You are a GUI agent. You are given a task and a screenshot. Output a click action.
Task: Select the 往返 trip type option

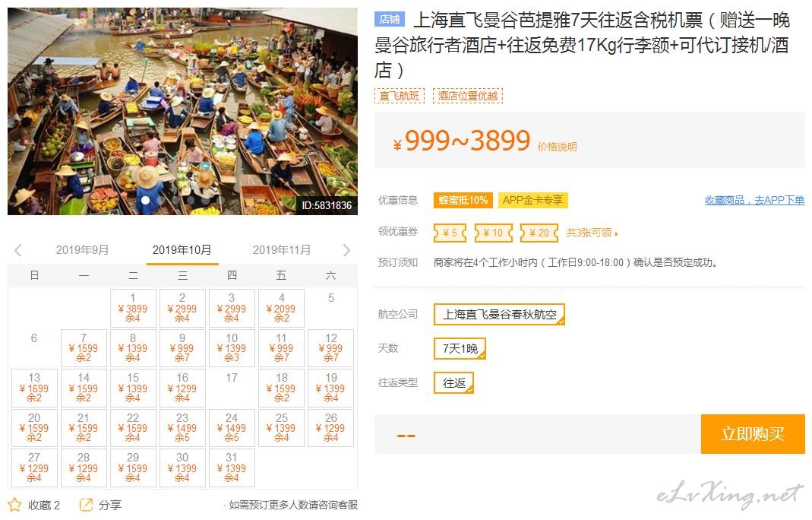click(453, 382)
